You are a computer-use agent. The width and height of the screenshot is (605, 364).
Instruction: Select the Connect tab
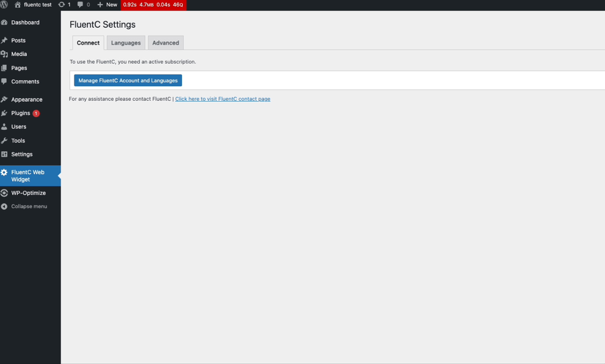[x=88, y=43]
